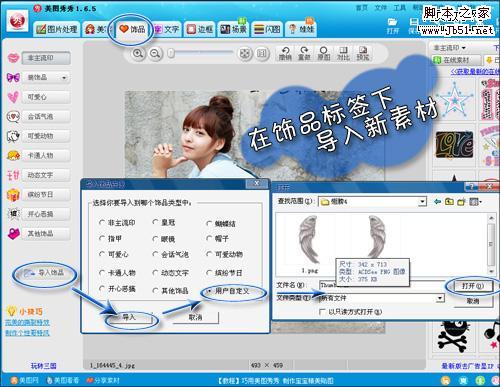
Task: Click 取消 in the Open dialog
Action: (472, 301)
